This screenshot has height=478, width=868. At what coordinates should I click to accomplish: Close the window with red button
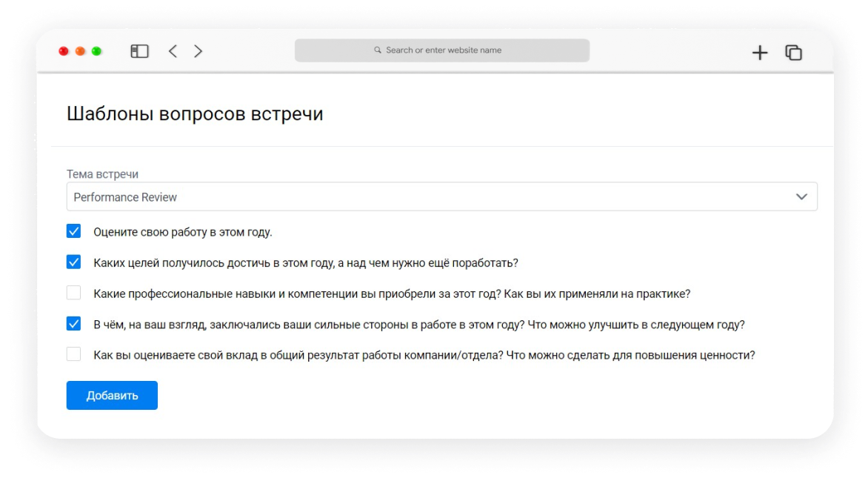[64, 51]
